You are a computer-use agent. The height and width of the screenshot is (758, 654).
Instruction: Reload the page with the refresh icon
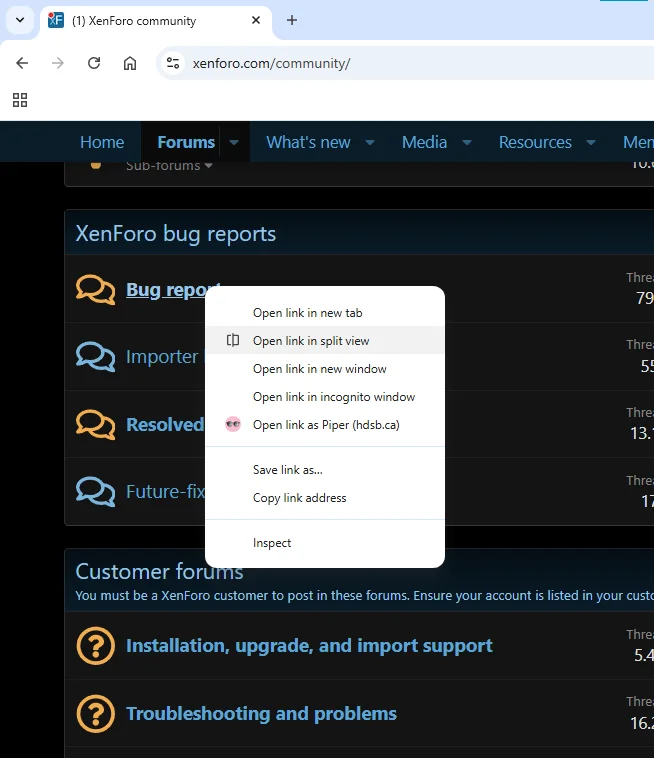coord(94,63)
